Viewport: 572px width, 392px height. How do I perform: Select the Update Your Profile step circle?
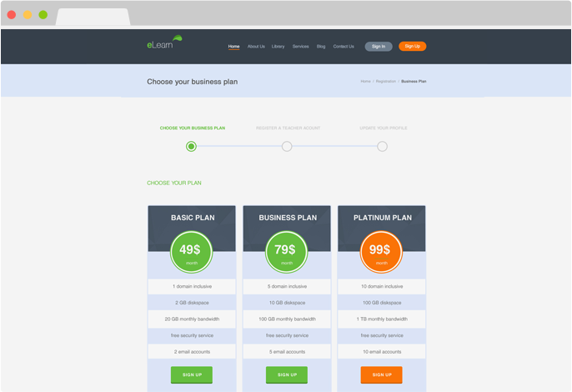tap(382, 147)
